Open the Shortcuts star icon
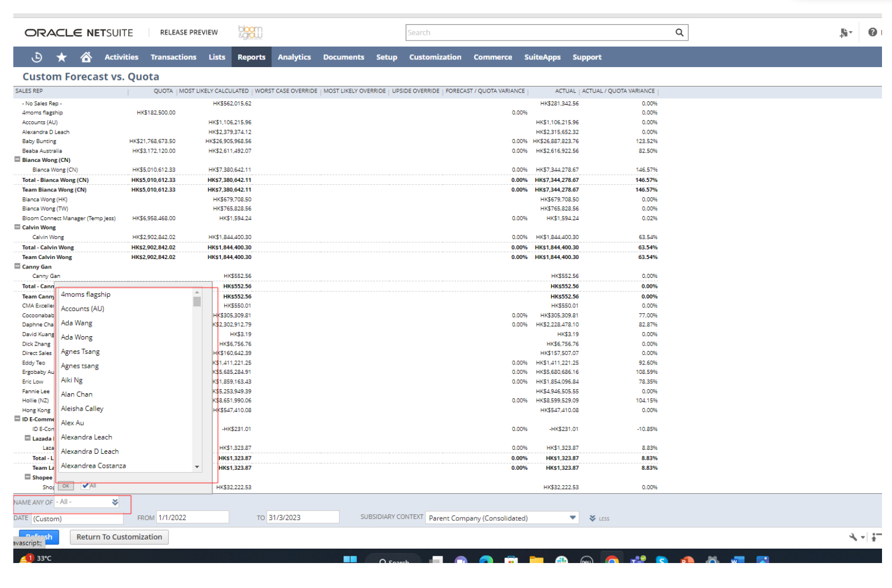 click(62, 57)
